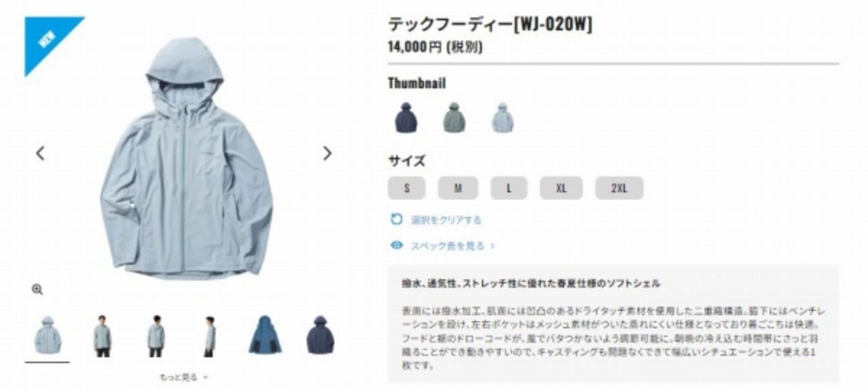Select the light blue jacket color thumbnail
The height and width of the screenshot is (392, 868).
(x=502, y=118)
